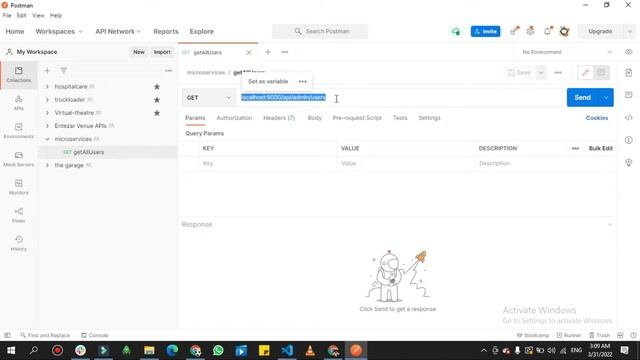Screen dimensions: 640x360
Task: Click the Invite button
Action: click(485, 31)
